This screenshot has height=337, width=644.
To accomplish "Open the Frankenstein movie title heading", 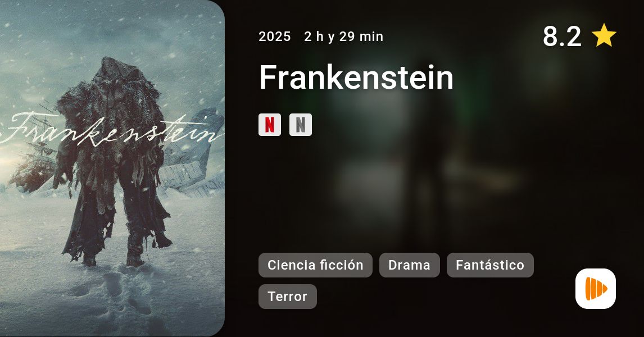I will pos(356,77).
